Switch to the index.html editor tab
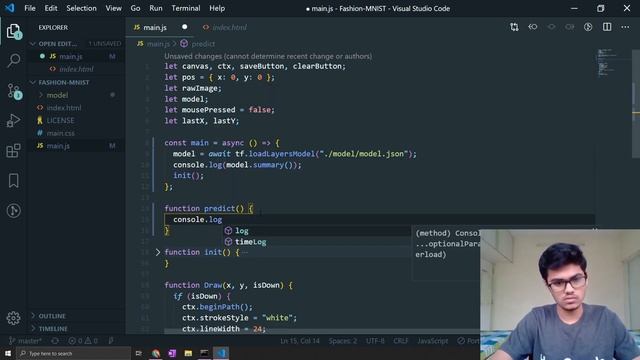 [224, 27]
